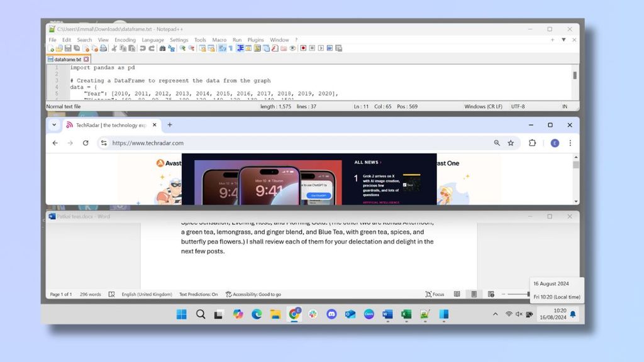Click the Undo icon in Notepad++
Image resolution: width=644 pixels, height=362 pixels.
(x=142, y=48)
